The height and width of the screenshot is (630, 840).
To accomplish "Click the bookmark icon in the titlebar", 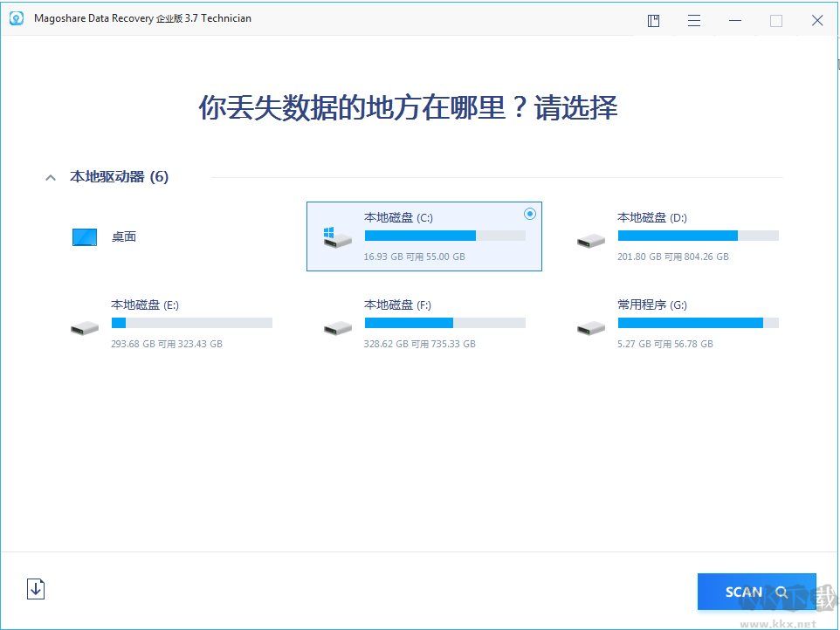I will point(652,19).
